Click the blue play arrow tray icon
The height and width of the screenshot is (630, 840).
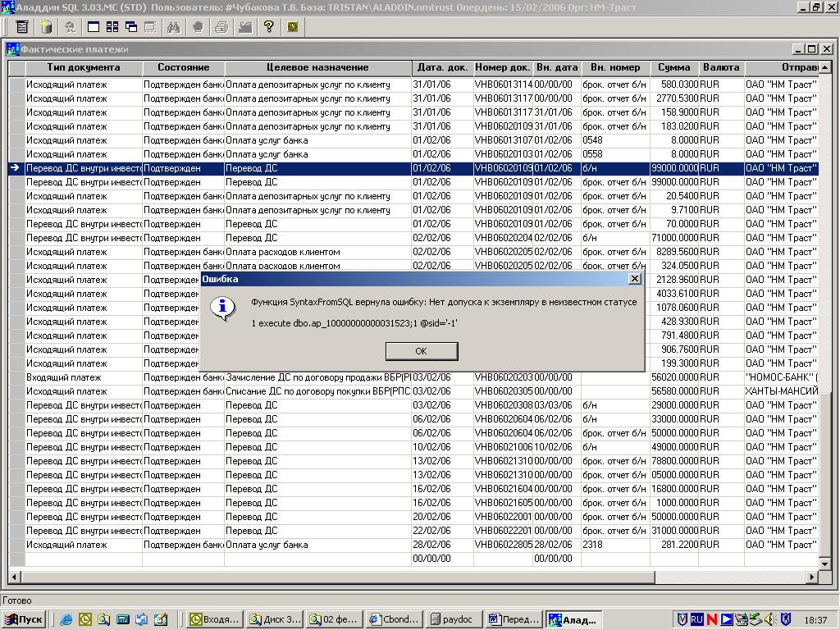[x=727, y=619]
